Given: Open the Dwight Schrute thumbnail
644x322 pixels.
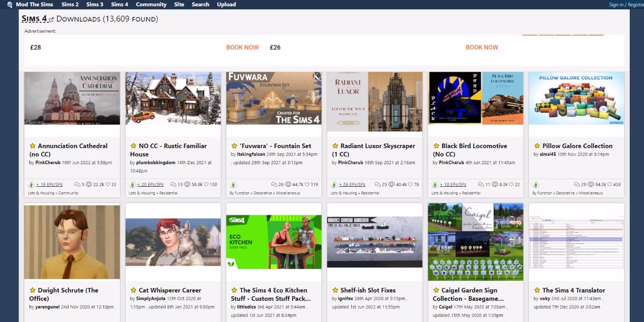Looking at the screenshot, I should coord(72,242).
